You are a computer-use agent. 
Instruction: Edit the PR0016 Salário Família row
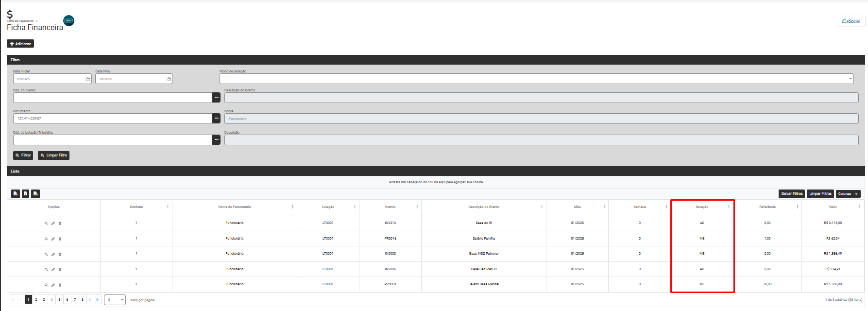53,239
